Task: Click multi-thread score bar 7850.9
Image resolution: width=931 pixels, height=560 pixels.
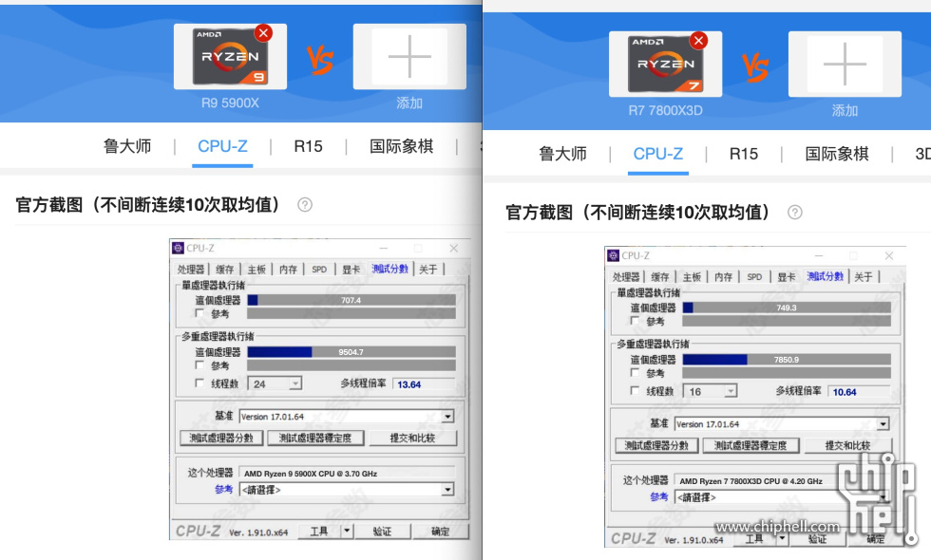Action: [x=787, y=360]
